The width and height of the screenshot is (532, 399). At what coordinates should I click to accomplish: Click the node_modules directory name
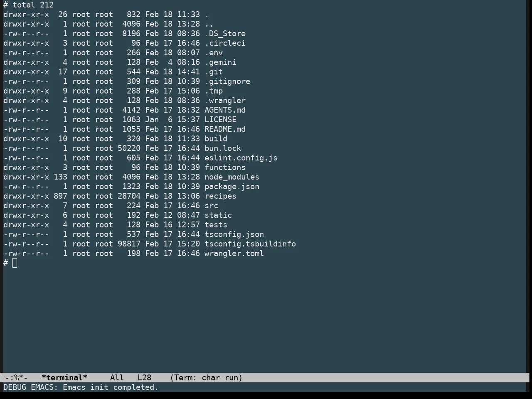coord(232,177)
